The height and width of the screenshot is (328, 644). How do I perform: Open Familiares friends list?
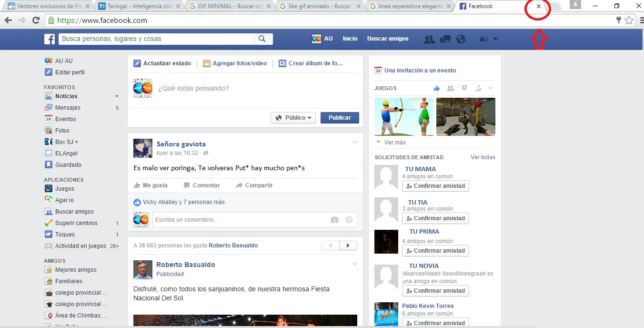point(69,281)
